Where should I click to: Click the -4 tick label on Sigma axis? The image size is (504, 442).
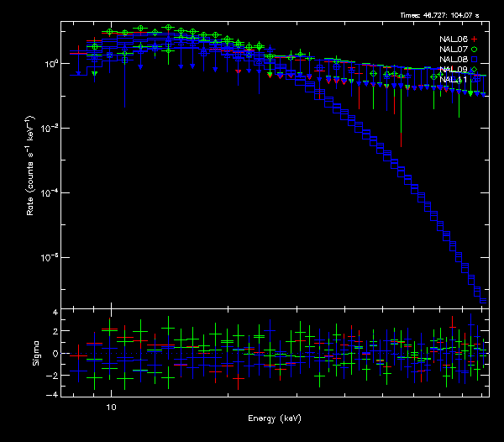54,394
